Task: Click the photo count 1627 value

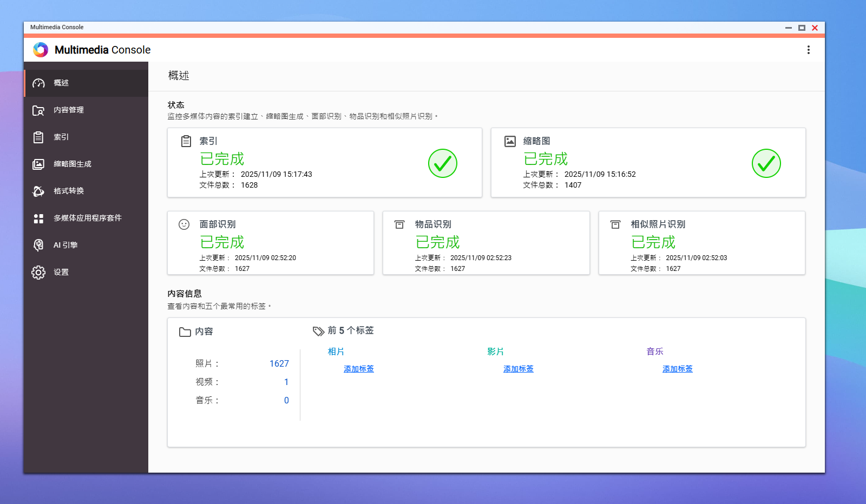Action: pos(279,364)
